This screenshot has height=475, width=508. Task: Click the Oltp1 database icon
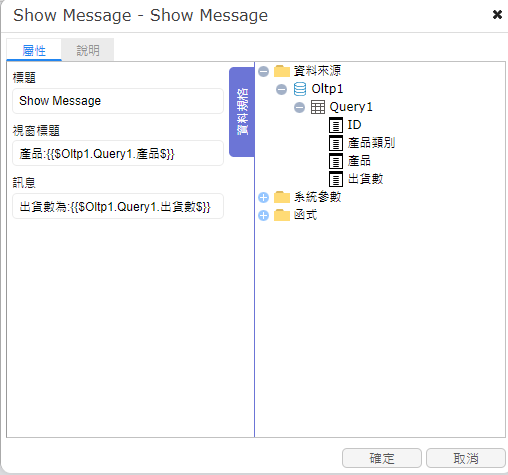click(x=300, y=89)
